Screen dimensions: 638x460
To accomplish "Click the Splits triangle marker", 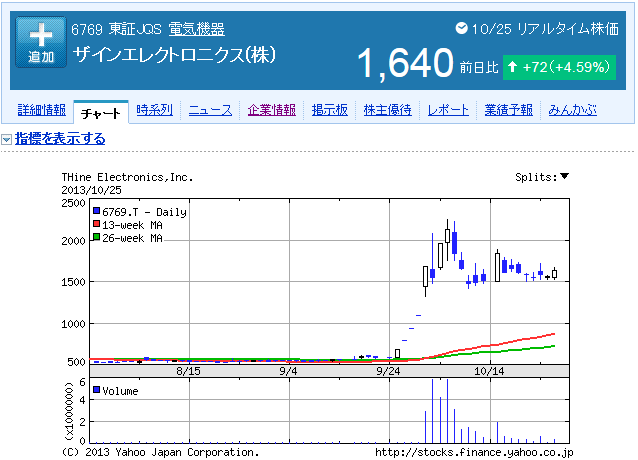I will coord(564,176).
